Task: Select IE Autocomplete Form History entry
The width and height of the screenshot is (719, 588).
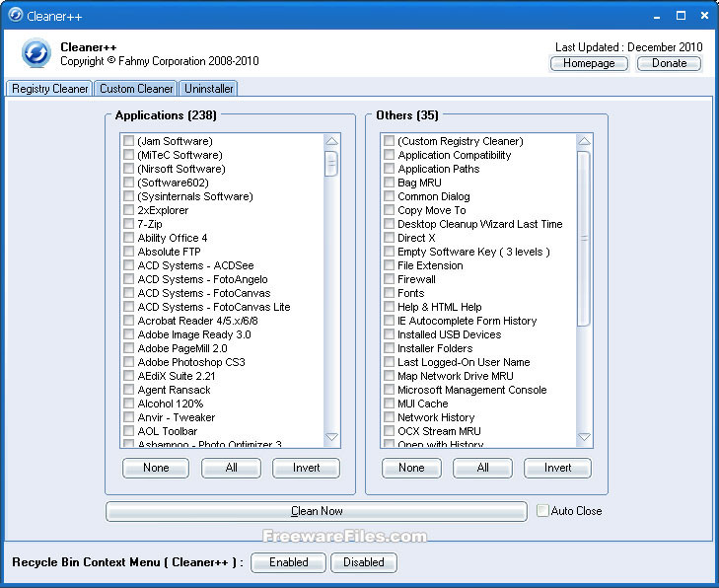Action: tap(467, 320)
